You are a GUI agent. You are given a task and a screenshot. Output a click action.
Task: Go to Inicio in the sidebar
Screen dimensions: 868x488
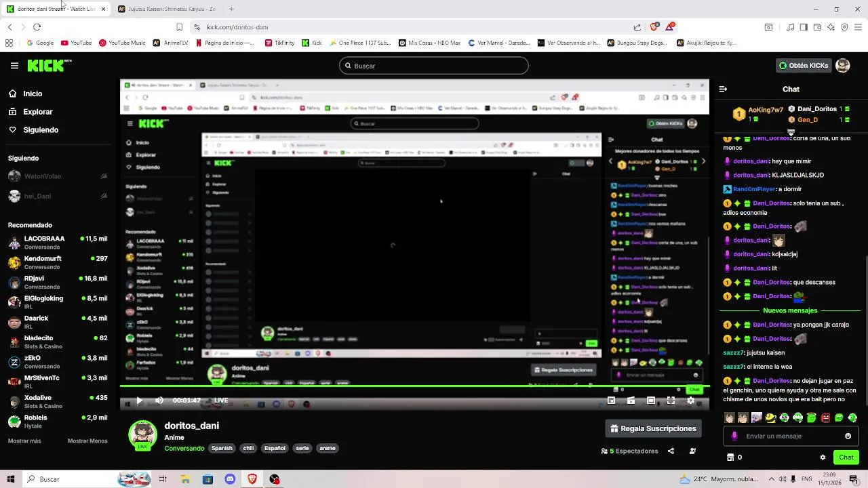coord(33,94)
